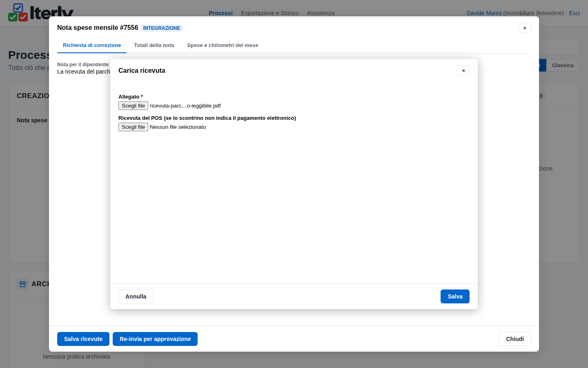Click Salva ricevute button
Image resolution: width=588 pixels, height=368 pixels.
[83, 339]
